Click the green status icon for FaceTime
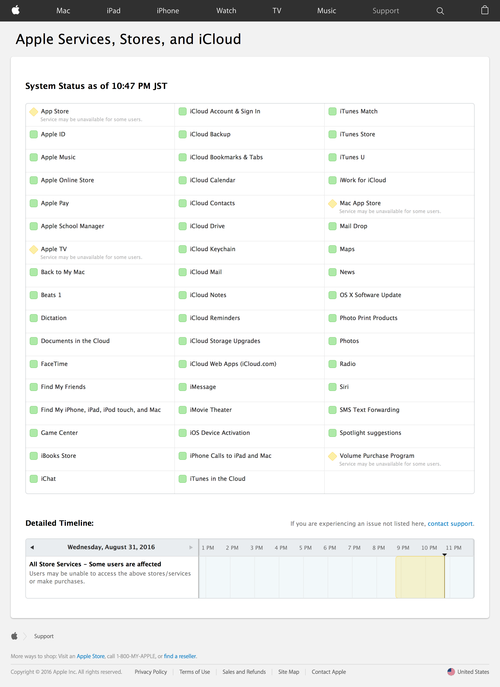Screen dimensions: 500x687 [x=34, y=364]
